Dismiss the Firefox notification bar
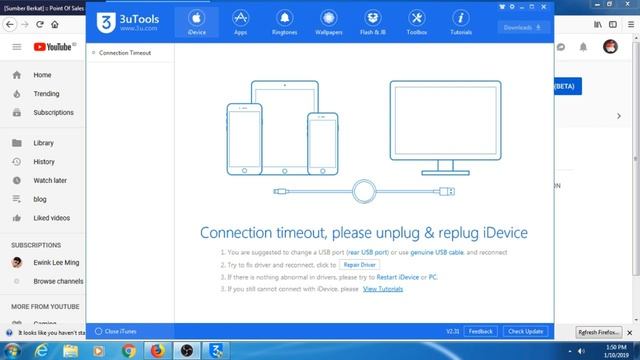The height and width of the screenshot is (360, 640). 630,333
